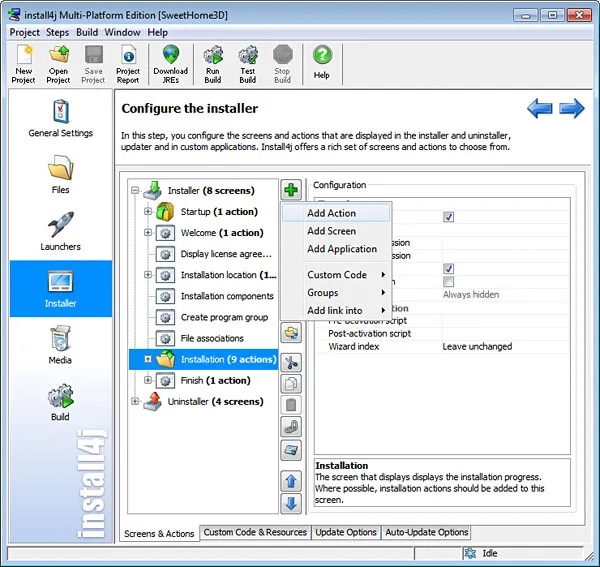Expand the Installation location node

point(148,275)
